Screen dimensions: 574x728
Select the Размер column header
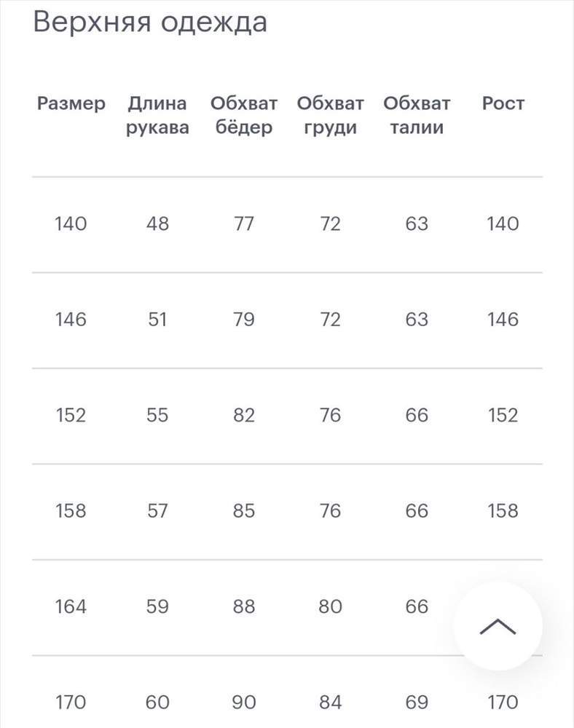tap(71, 103)
